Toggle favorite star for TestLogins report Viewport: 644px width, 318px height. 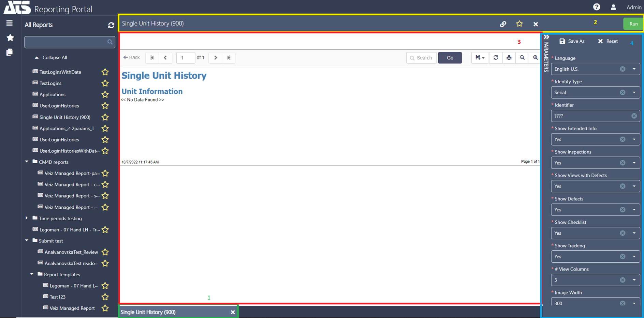click(105, 83)
